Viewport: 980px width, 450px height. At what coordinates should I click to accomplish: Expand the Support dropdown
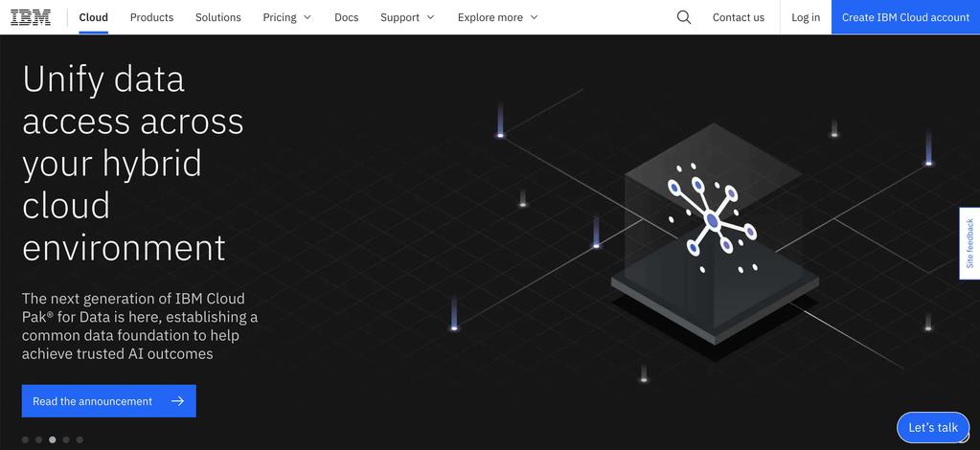(407, 17)
